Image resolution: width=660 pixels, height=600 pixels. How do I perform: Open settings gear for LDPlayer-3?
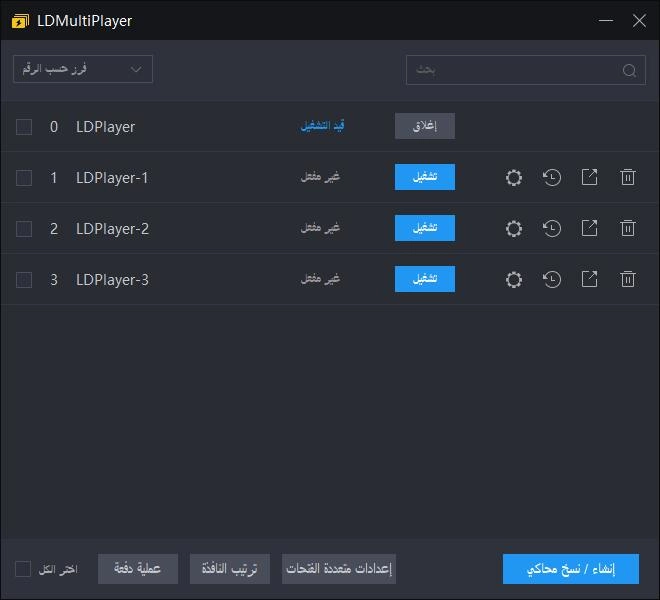click(514, 280)
